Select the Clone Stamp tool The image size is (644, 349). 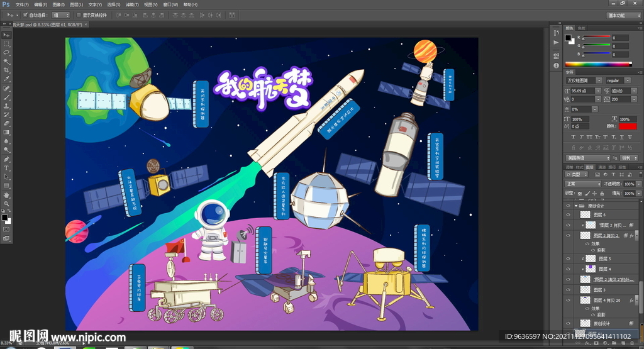pos(6,106)
